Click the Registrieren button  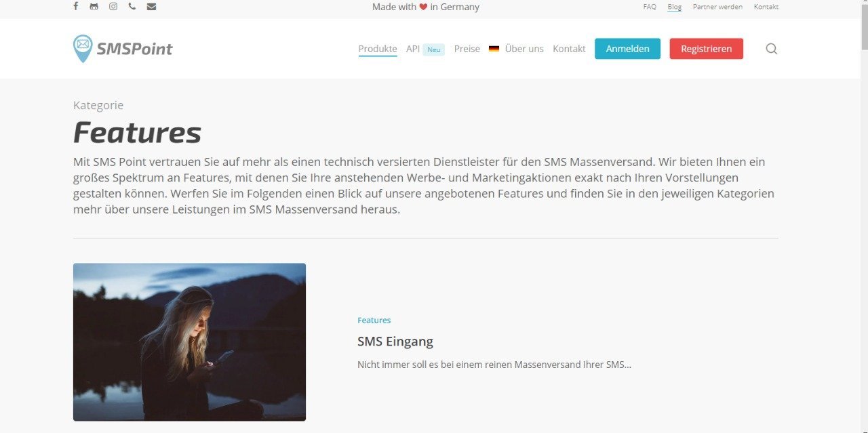coord(706,49)
